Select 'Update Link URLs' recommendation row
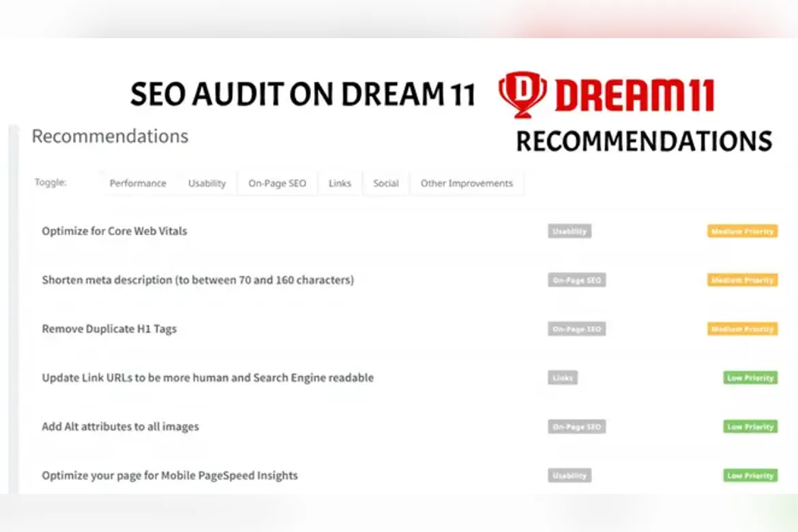This screenshot has width=798, height=532. 207,378
